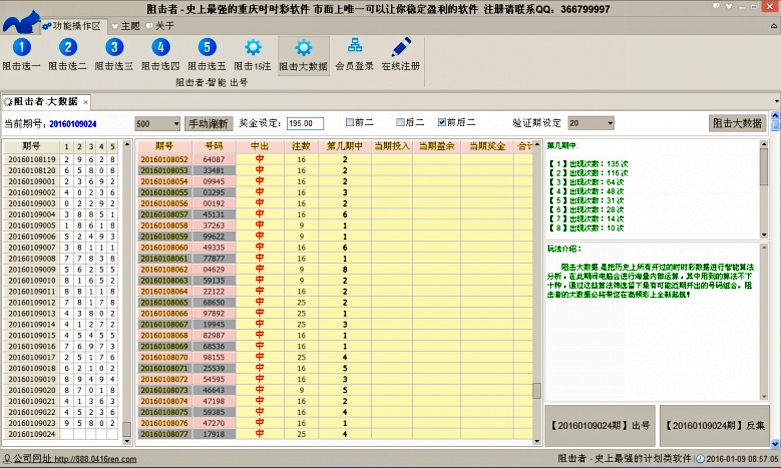Open 会员登录 member login icon
Viewport: 781px width, 468px height.
point(354,48)
